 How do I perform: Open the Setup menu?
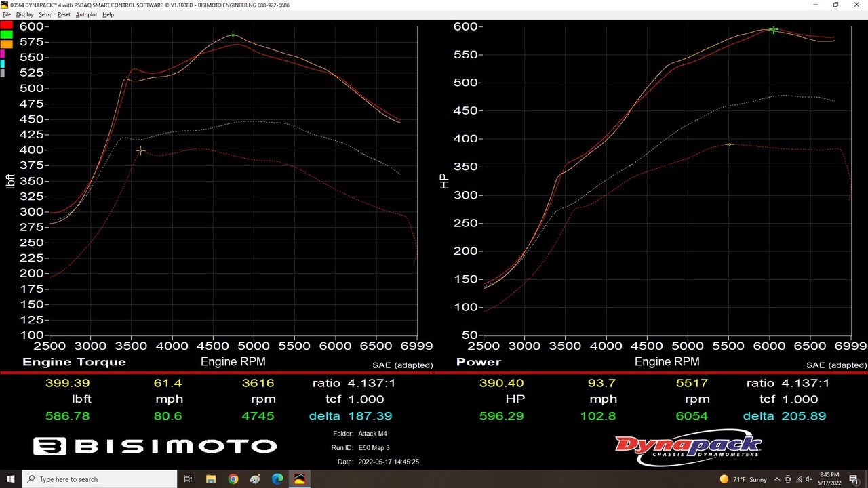(45, 14)
